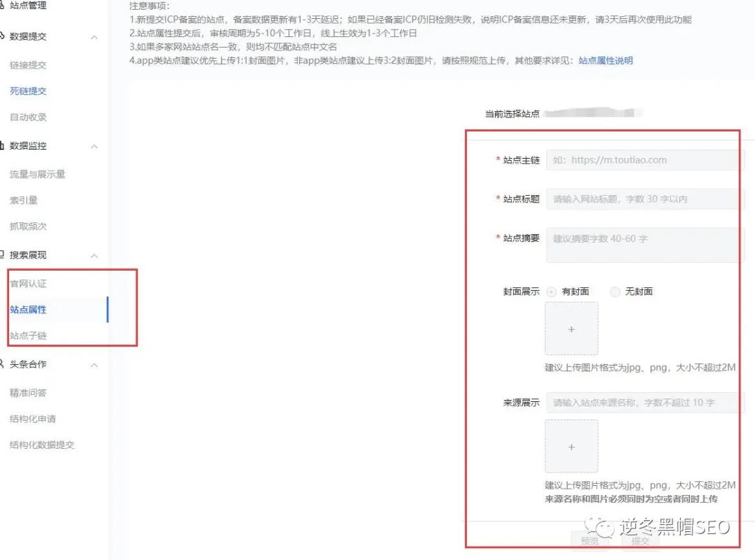Screen dimensions: 755x560
Task: Collapse the 头条合作 section
Action: [94, 364]
